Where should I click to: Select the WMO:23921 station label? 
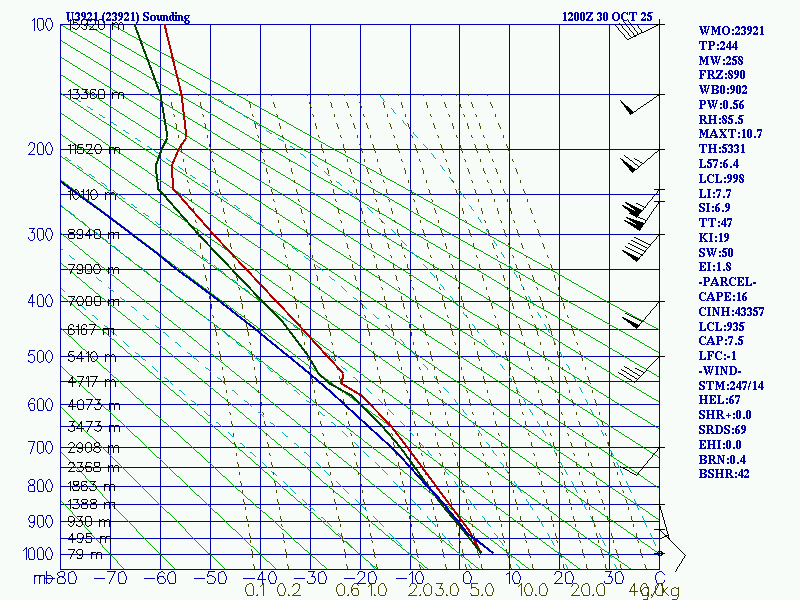click(x=731, y=31)
